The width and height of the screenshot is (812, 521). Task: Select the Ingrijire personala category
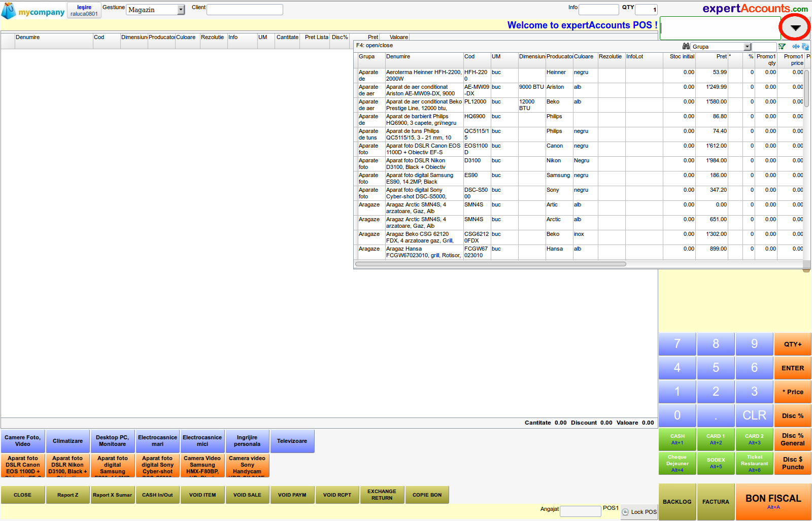click(247, 441)
